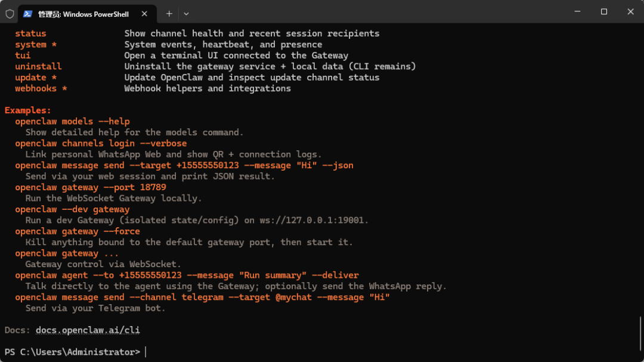The image size is (644, 362).
Task: Click 'System events, heartbeat, and presence' text
Action: coord(224,44)
